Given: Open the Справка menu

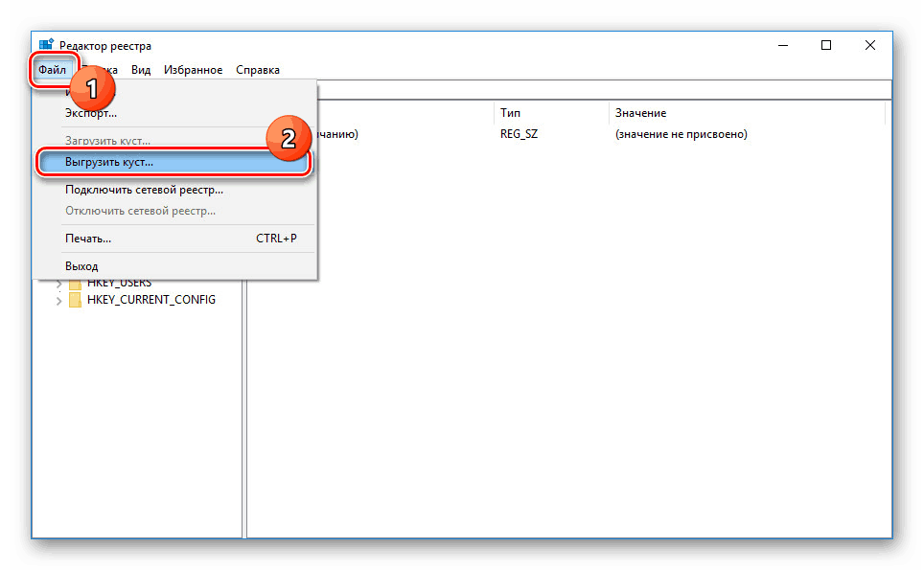Looking at the screenshot, I should pyautogui.click(x=258, y=70).
